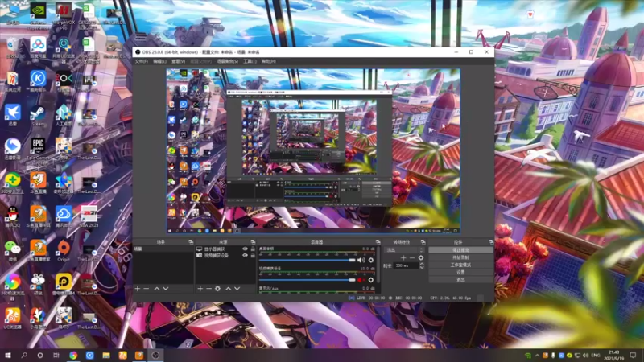Click the transition duration 300 ms field
This screenshot has width=644, height=362.
coord(406,266)
